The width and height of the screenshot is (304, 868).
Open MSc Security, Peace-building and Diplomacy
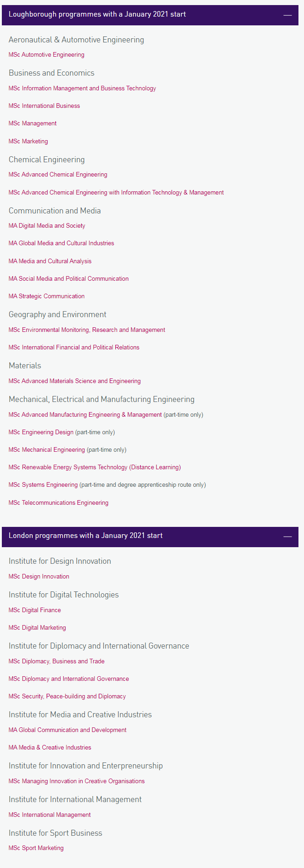[67, 697]
